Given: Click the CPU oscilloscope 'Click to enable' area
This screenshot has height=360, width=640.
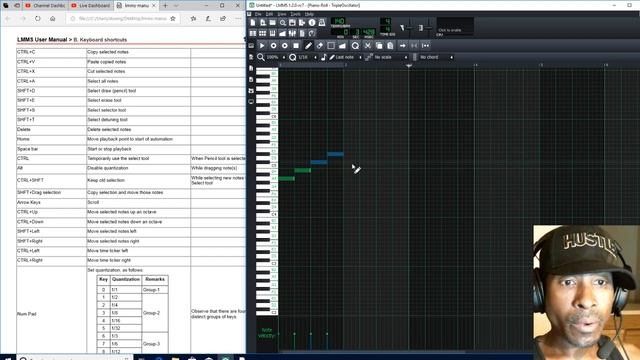Looking at the screenshot, I should tap(455, 27).
